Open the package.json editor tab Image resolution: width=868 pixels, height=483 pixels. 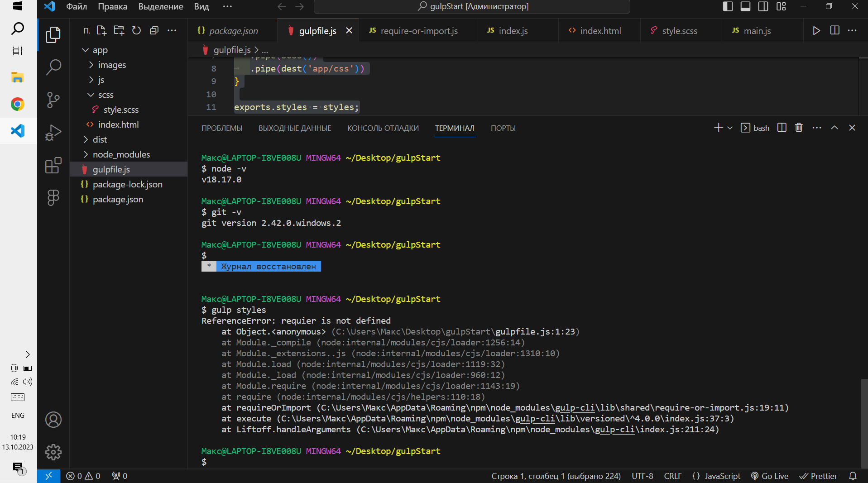(x=233, y=30)
